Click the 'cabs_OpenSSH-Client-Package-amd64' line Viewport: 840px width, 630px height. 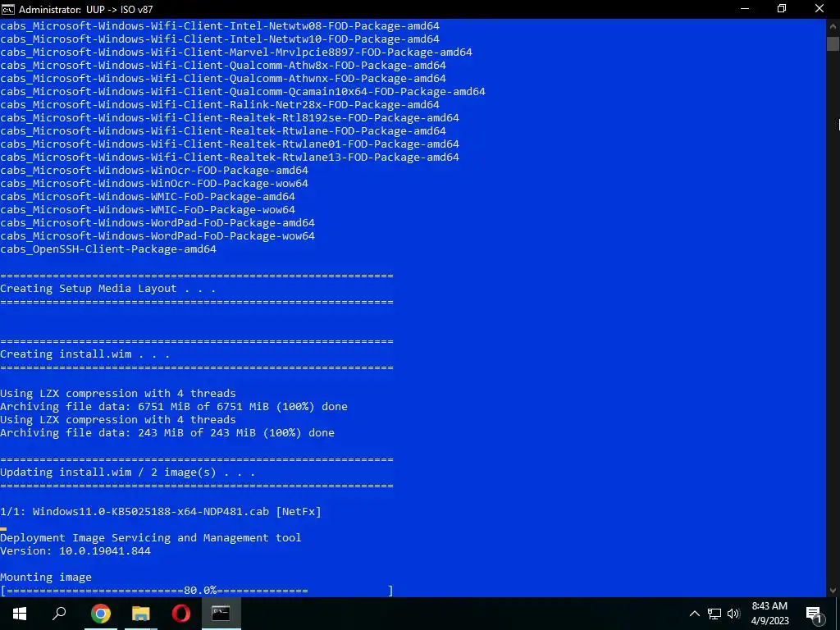pos(108,249)
